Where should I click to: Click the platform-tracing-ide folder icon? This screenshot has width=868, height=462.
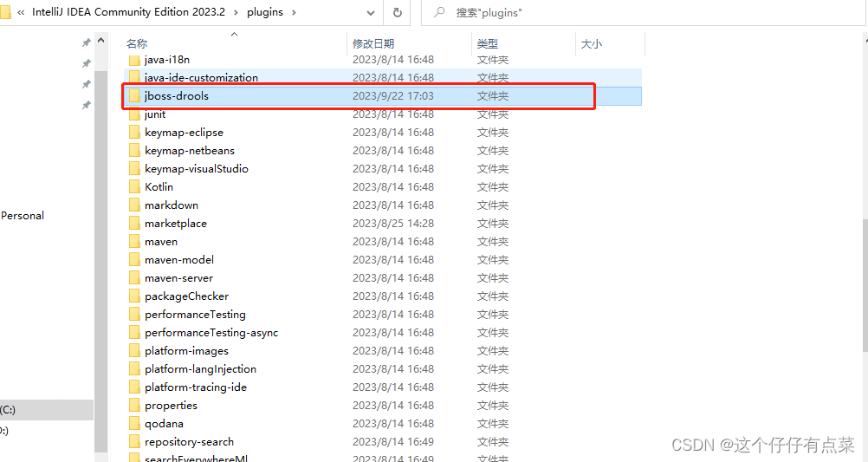coord(134,387)
